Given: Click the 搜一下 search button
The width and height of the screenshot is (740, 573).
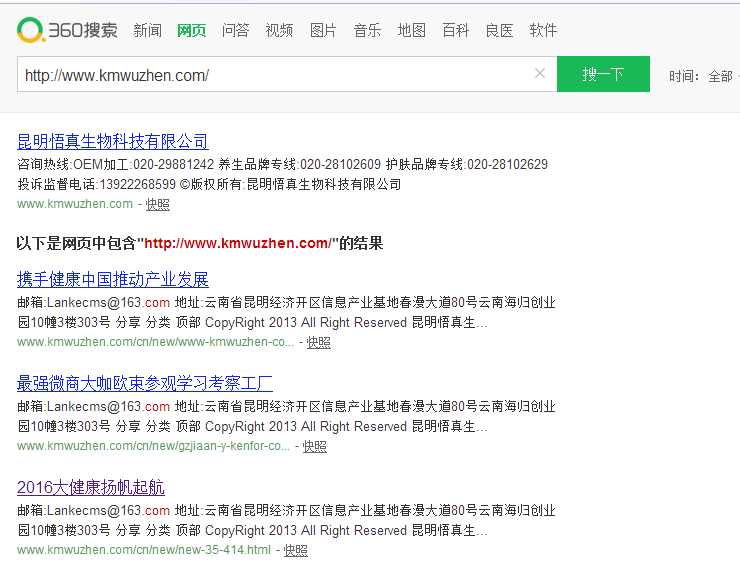Looking at the screenshot, I should 603,74.
